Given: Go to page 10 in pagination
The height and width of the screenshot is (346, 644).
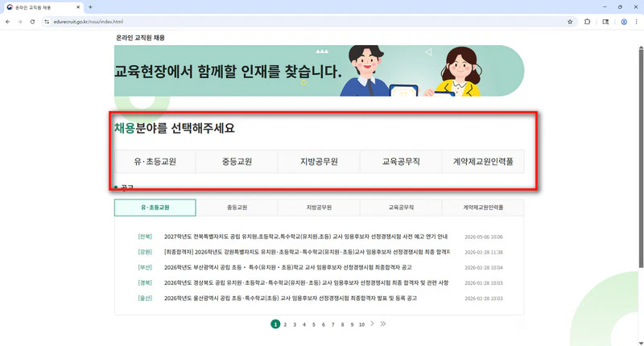Looking at the screenshot, I should tap(361, 324).
